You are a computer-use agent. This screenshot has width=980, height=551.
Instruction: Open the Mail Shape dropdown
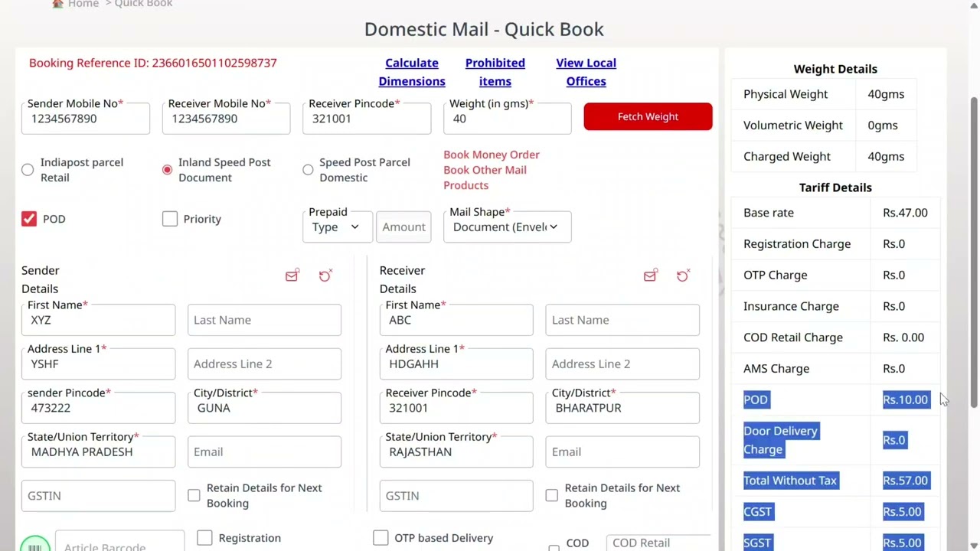click(507, 227)
